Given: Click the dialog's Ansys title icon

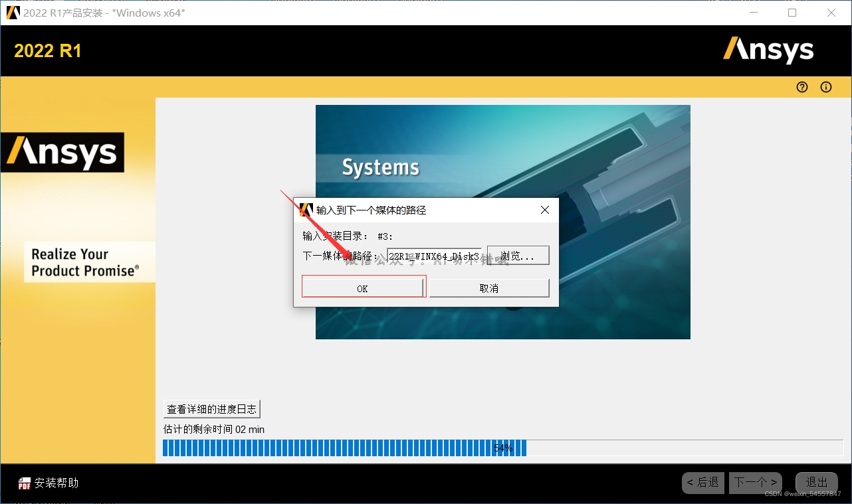Looking at the screenshot, I should [306, 210].
